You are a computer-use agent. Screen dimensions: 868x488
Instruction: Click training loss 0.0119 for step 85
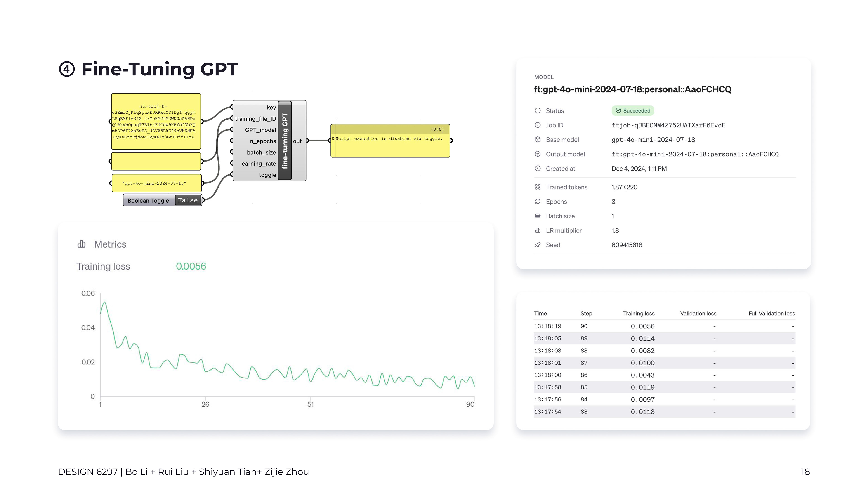(x=643, y=387)
